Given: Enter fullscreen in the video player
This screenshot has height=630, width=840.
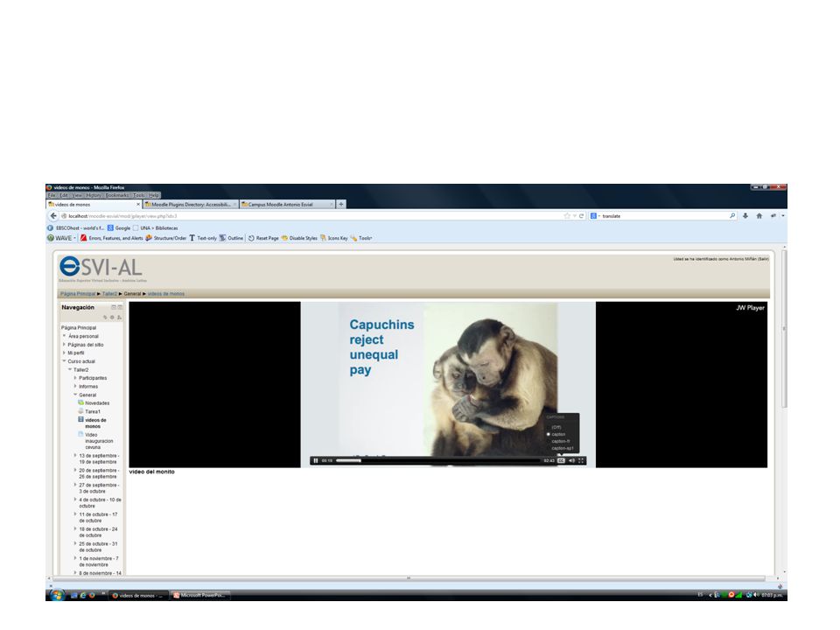Looking at the screenshot, I should point(581,461).
